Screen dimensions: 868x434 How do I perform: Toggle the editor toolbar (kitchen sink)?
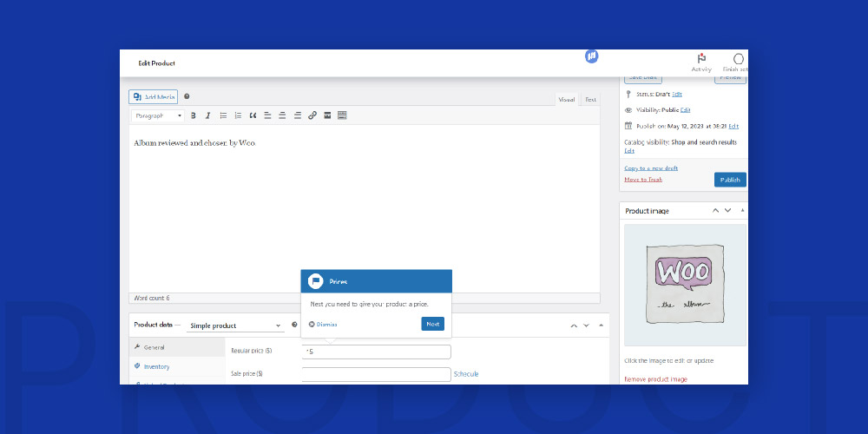click(x=342, y=115)
